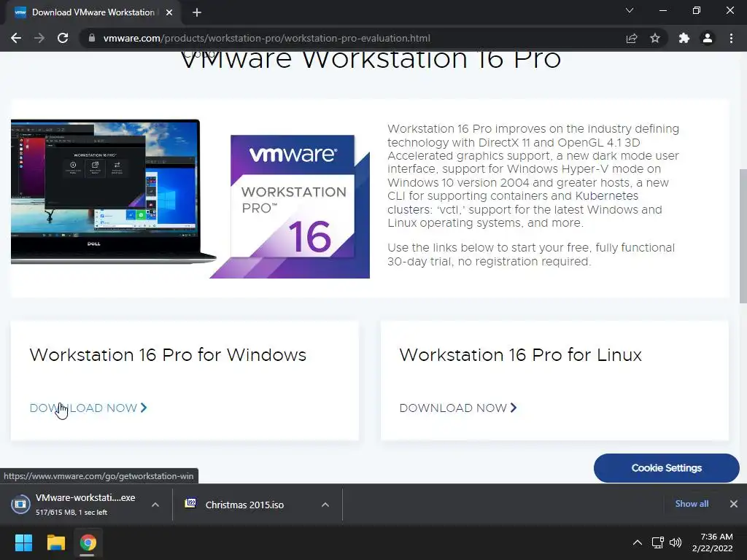Click the Workstation 16 Pro for Windows heading
Viewport: 747px width, 560px height.
(x=168, y=355)
